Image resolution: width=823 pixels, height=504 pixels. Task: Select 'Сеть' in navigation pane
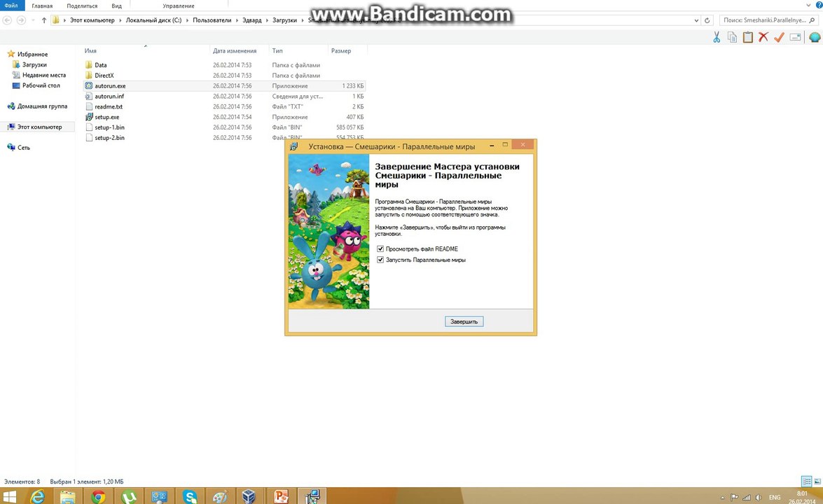24,148
